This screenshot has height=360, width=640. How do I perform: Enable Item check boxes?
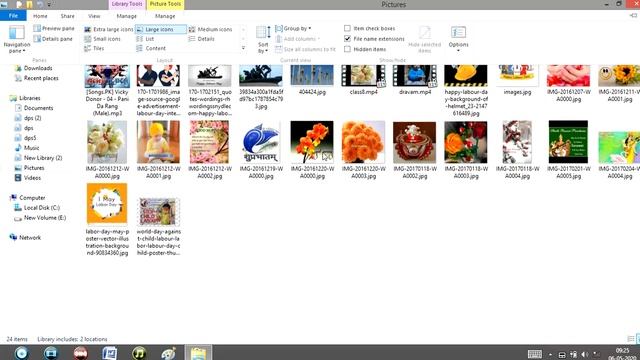pyautogui.click(x=370, y=28)
